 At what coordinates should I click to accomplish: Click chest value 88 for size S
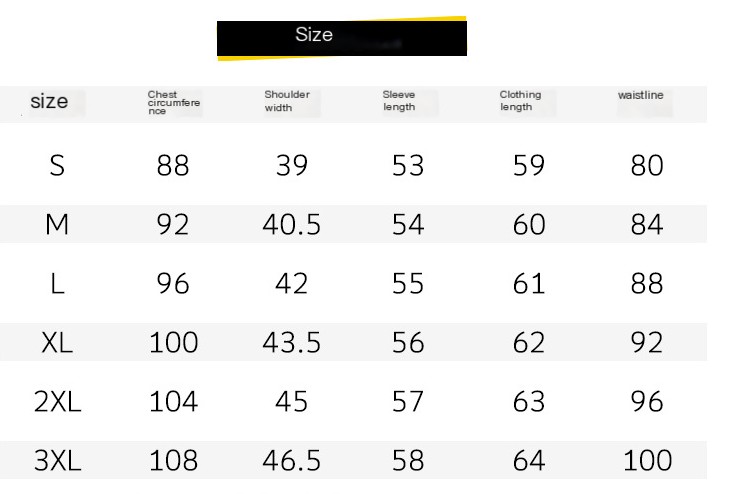[173, 165]
